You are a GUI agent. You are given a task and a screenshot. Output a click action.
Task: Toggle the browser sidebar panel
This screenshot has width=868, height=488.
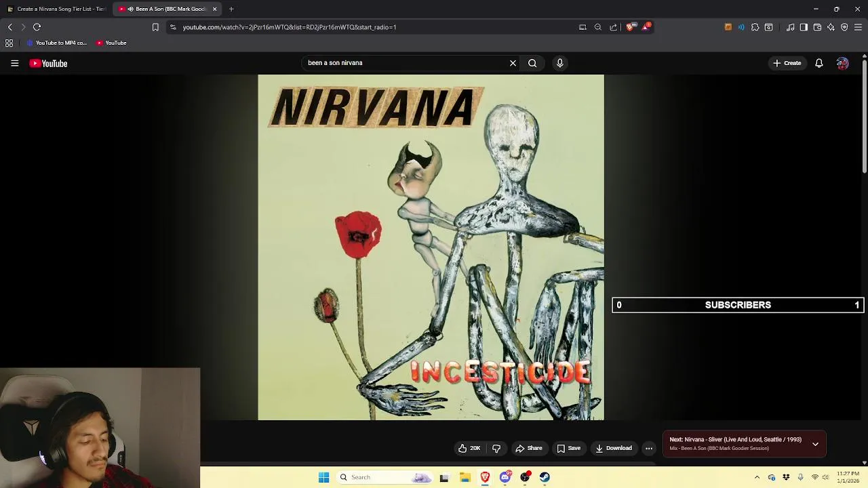coord(804,27)
